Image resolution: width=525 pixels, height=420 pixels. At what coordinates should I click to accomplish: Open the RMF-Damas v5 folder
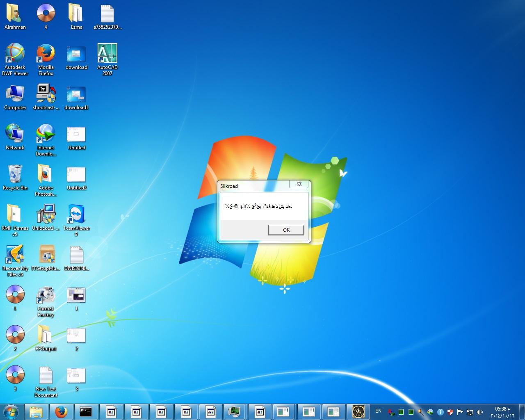coord(15,221)
